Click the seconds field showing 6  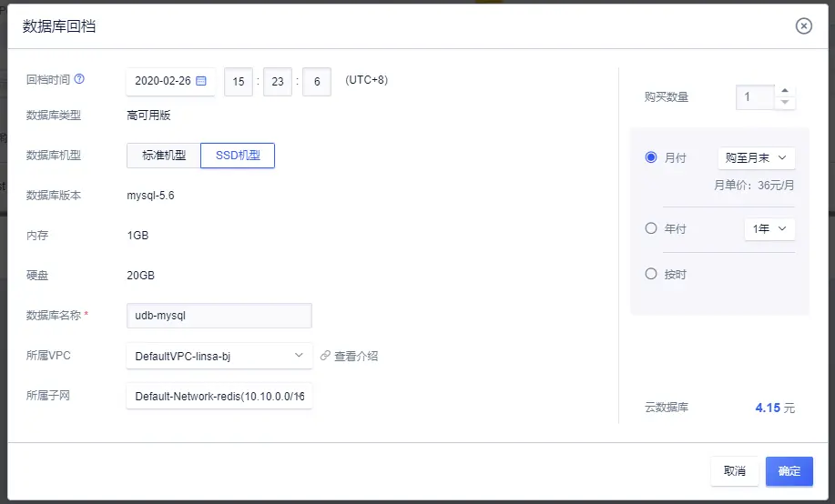tap(317, 82)
